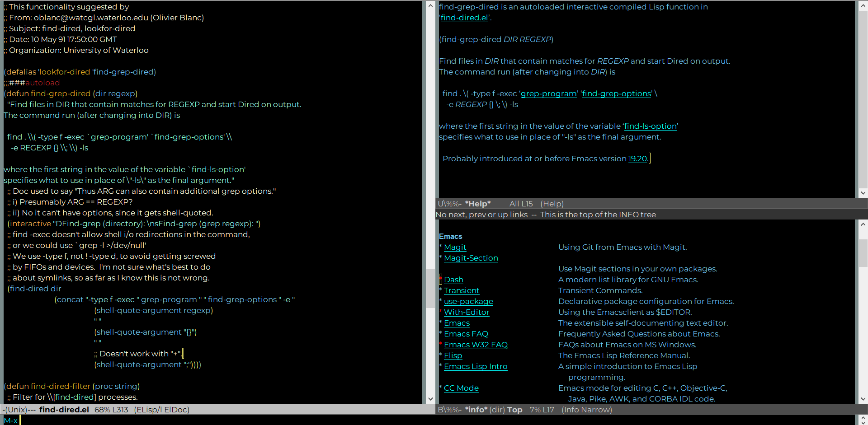The image size is (868, 425).
Task: Click the 'defalias lookfor-dired' line
Action: tap(80, 72)
